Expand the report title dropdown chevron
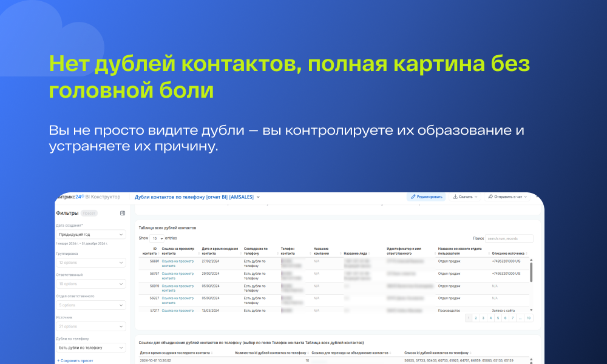This screenshot has width=607, height=364. click(258, 197)
